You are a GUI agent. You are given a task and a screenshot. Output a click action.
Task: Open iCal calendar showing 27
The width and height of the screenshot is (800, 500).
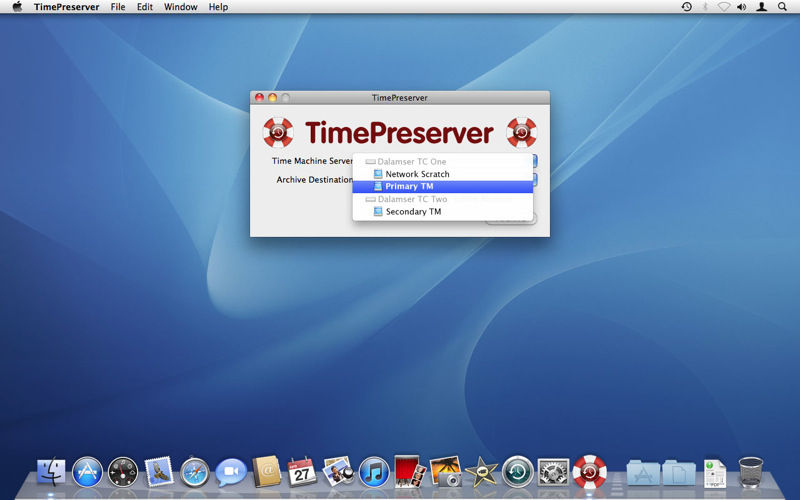click(302, 471)
